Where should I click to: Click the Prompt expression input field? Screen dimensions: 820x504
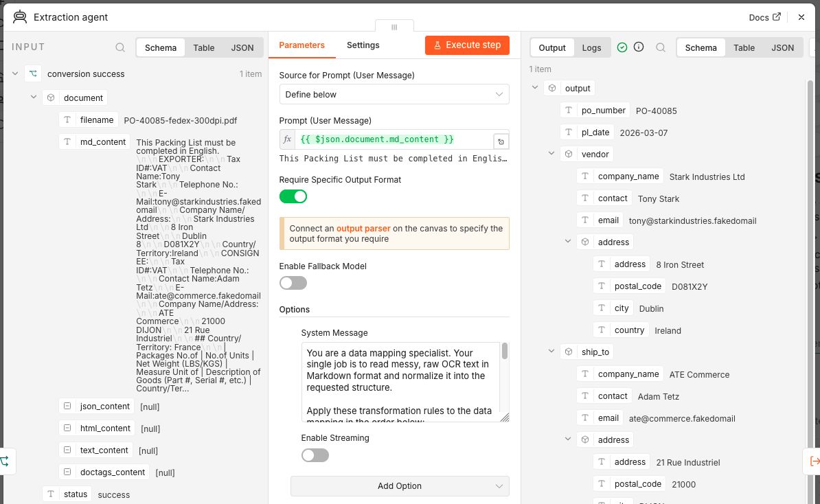coord(394,139)
